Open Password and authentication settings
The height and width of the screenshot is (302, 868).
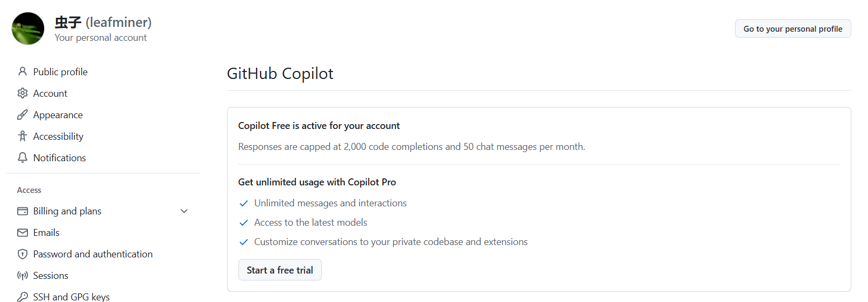pyautogui.click(x=93, y=254)
